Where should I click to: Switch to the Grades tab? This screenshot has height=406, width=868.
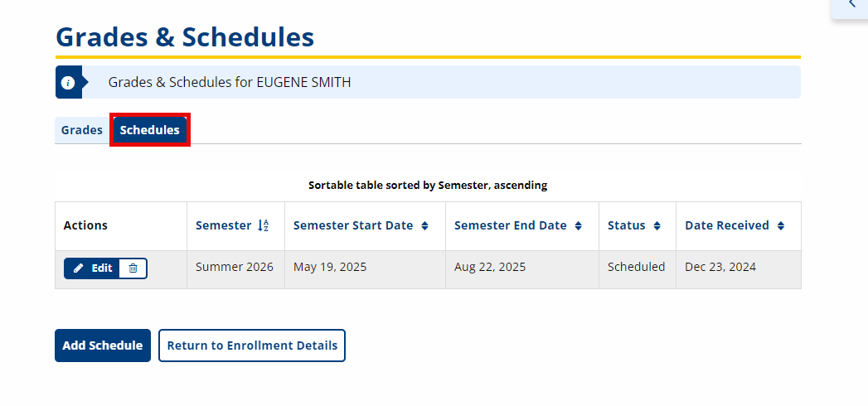pyautogui.click(x=82, y=130)
